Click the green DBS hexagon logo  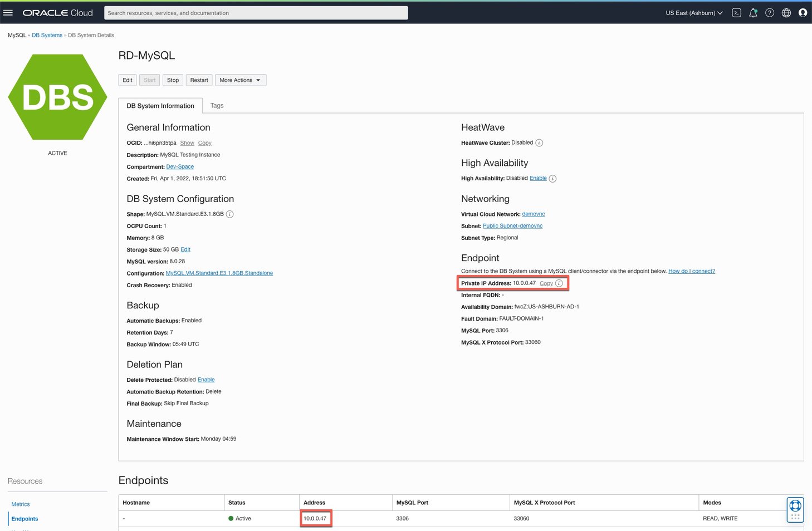[x=57, y=97]
